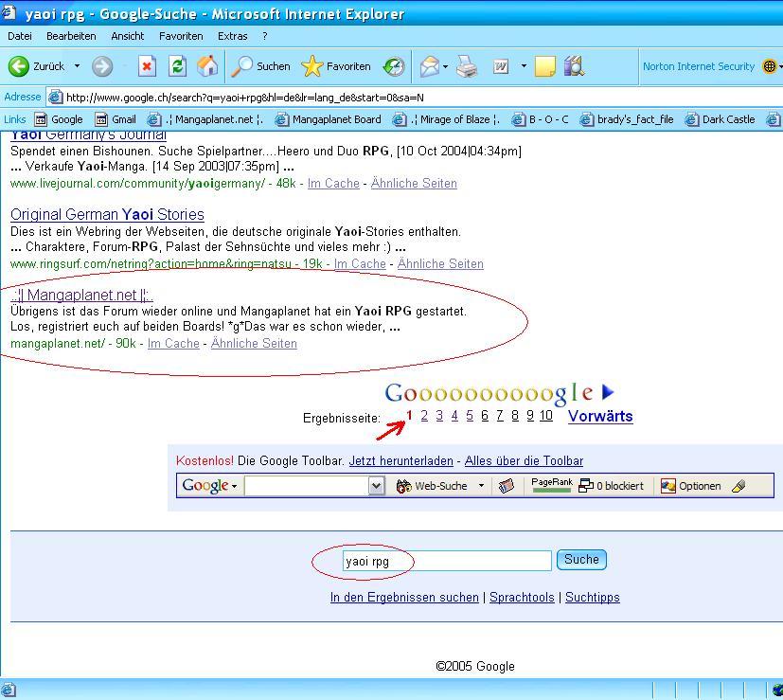The width and height of the screenshot is (783, 700).
Task: Click the Suche button
Action: click(x=581, y=560)
